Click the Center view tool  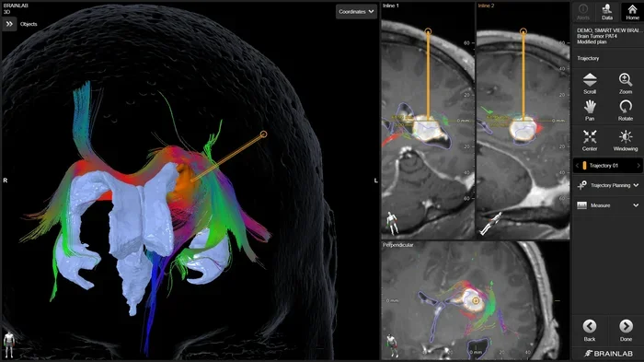590,140
